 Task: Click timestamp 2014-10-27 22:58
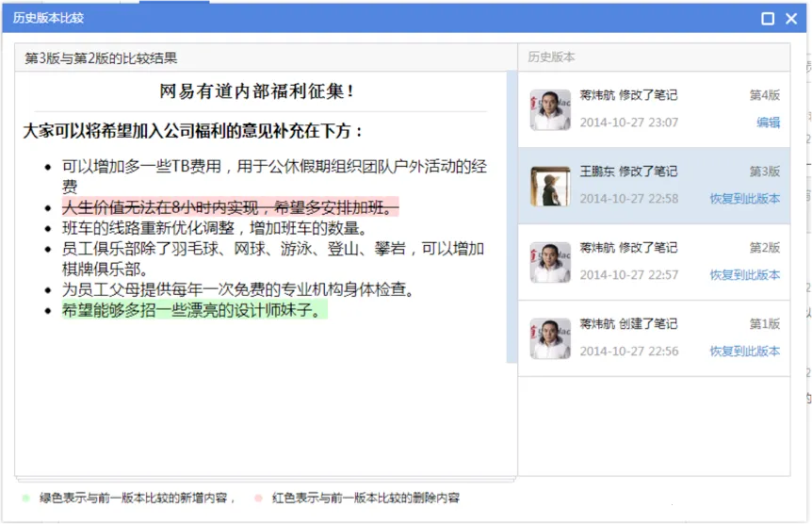pyautogui.click(x=628, y=199)
